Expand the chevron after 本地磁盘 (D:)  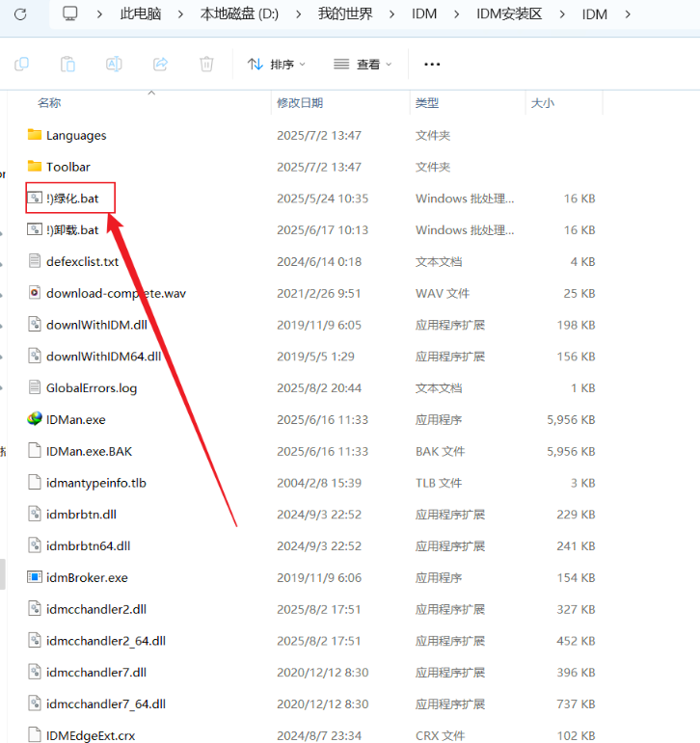coord(298,14)
